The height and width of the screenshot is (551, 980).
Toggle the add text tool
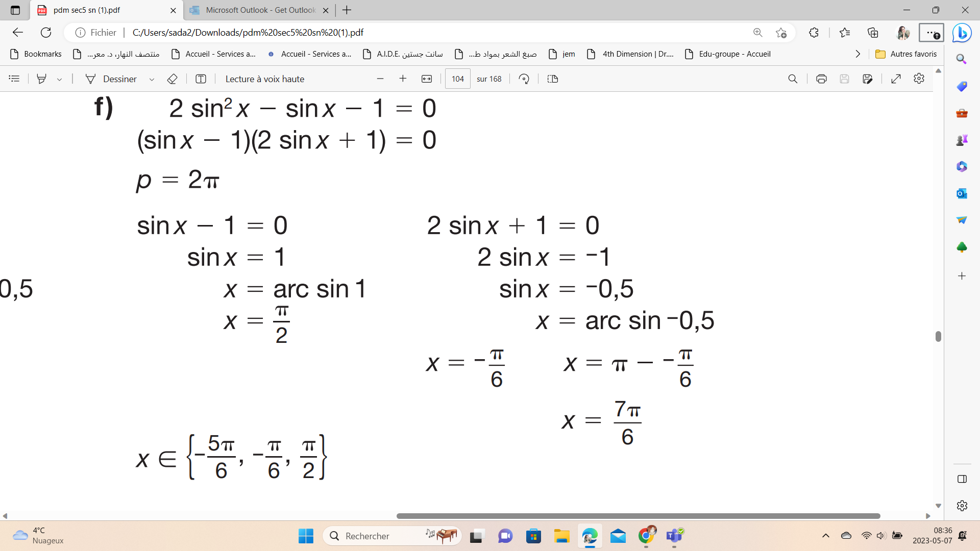coord(201,79)
